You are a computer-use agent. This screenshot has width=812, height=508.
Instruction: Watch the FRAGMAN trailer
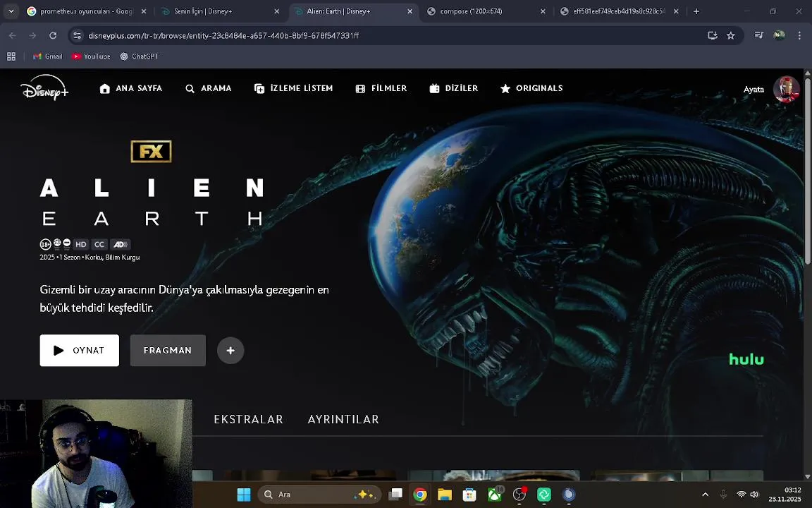pyautogui.click(x=168, y=351)
